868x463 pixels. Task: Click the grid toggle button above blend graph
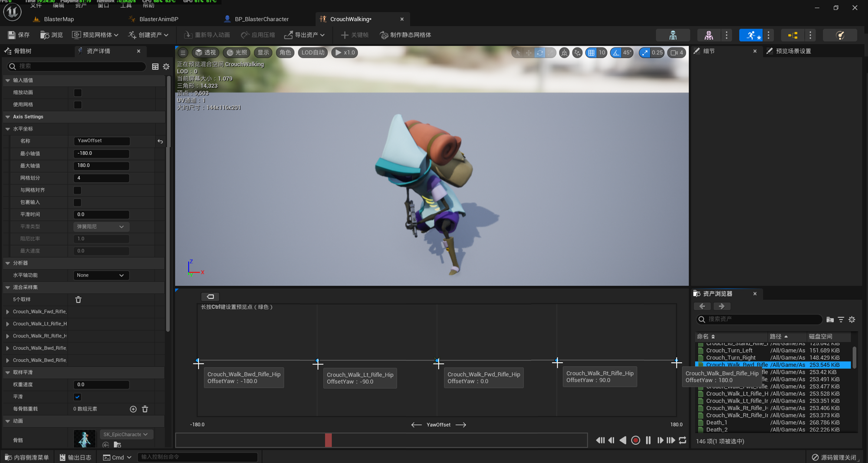[210, 296]
